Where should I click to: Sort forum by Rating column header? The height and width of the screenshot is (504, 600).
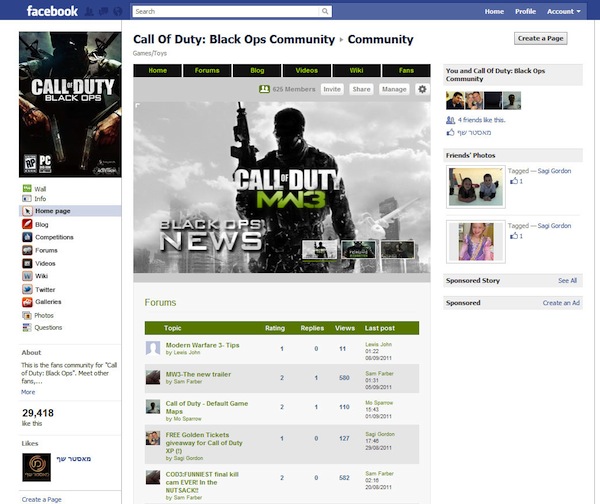click(275, 328)
